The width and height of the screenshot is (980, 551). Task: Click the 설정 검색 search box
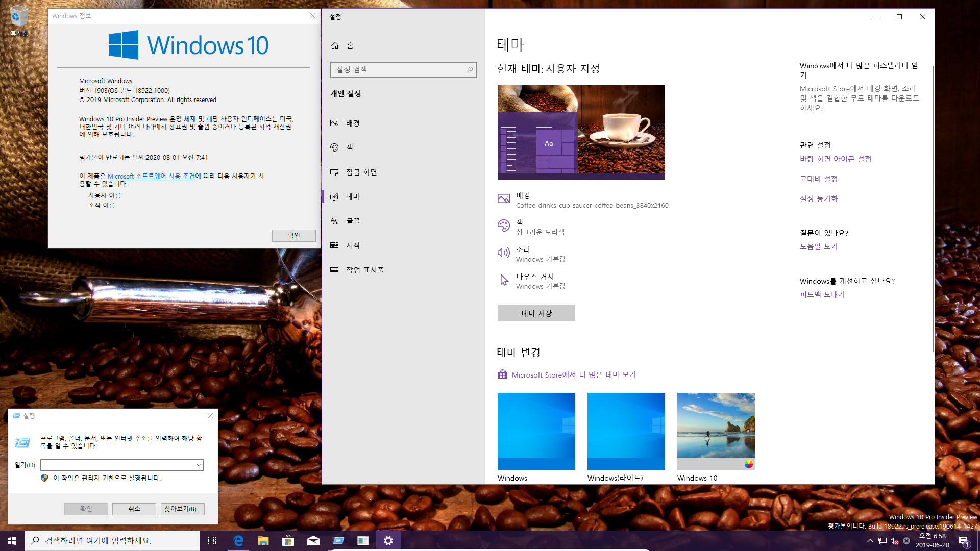pos(403,70)
